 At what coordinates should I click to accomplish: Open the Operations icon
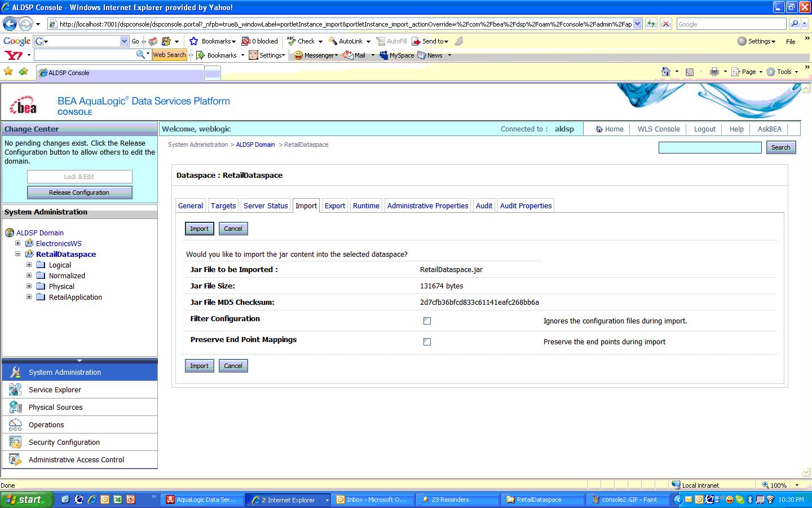15,424
